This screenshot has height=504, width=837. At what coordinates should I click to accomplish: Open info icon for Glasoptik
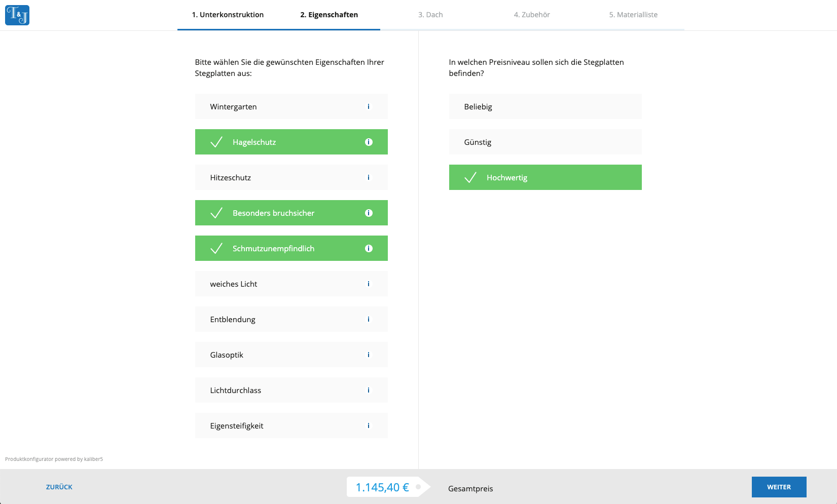tap(369, 355)
